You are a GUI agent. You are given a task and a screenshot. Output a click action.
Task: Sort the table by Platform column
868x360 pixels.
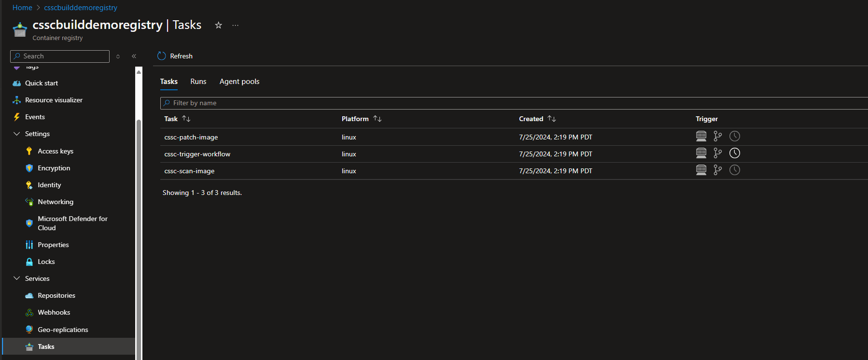[378, 119]
